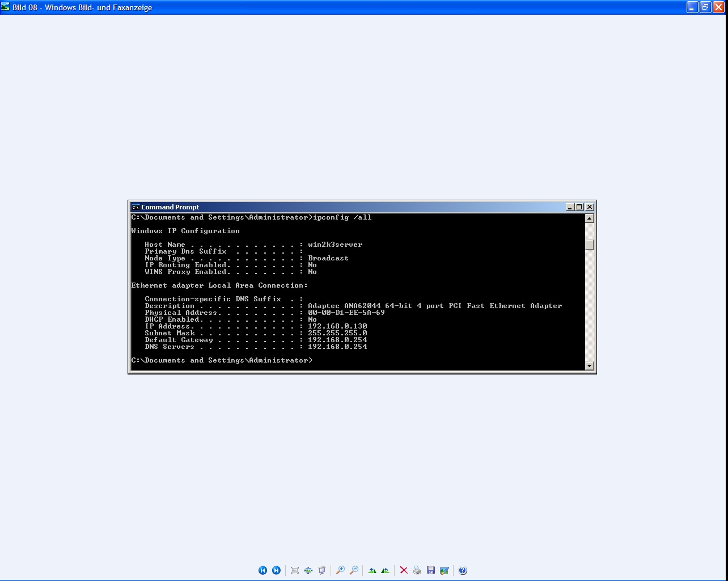Go to the next image
The width and height of the screenshot is (728, 581).
coord(276,570)
